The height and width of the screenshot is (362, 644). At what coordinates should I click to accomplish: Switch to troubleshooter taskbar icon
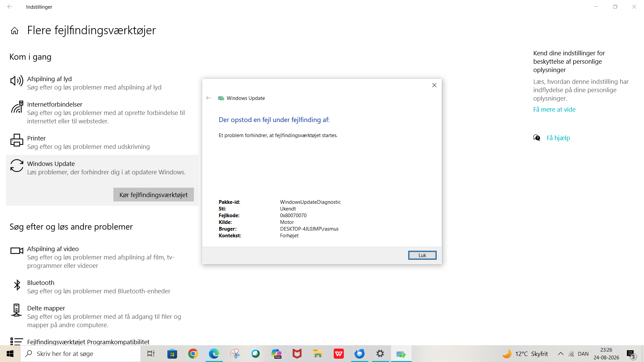click(x=401, y=354)
